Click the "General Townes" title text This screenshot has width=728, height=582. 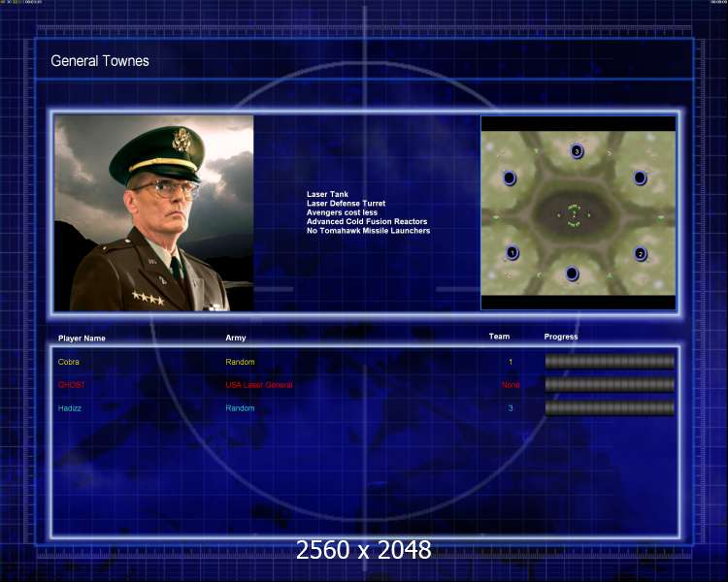100,61
